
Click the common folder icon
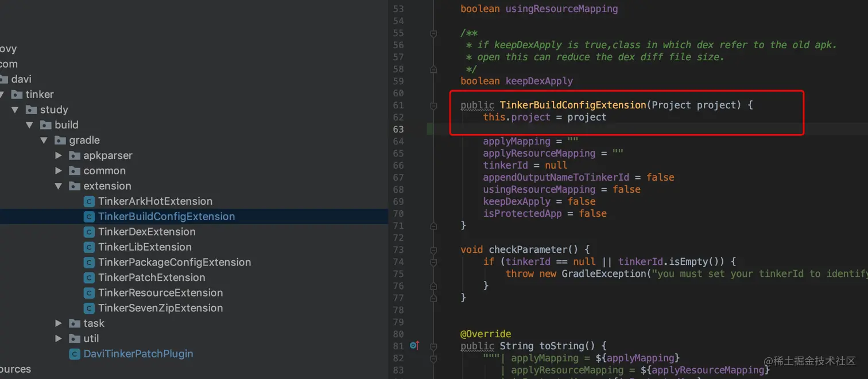75,171
